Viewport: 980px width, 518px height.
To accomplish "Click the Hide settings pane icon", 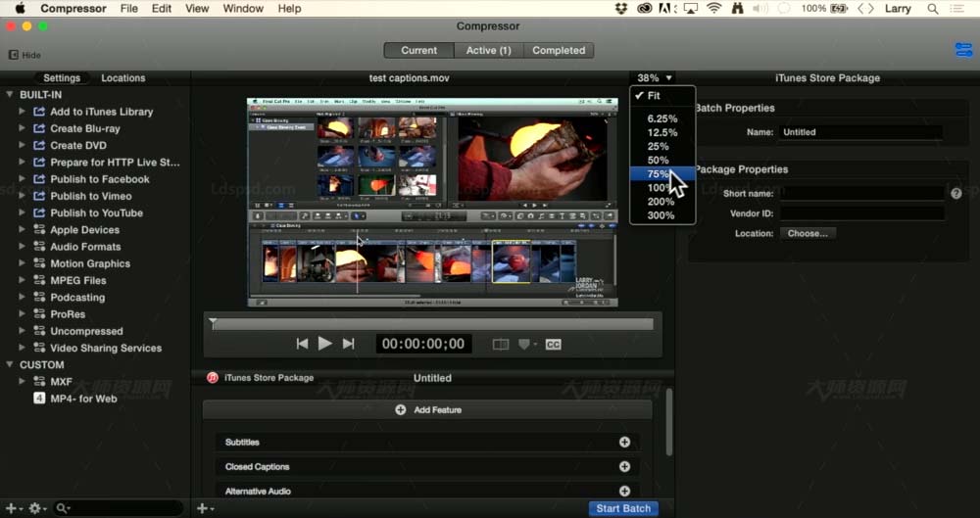I will pos(13,55).
